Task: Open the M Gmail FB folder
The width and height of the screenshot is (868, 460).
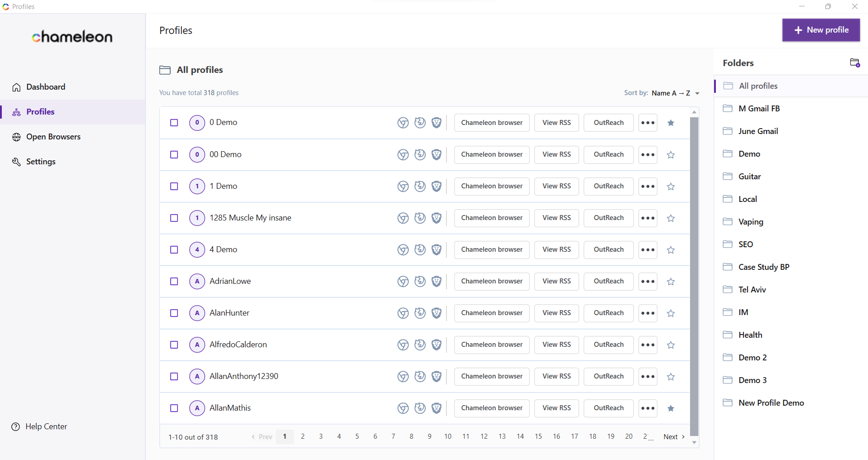Action: pyautogui.click(x=791, y=109)
